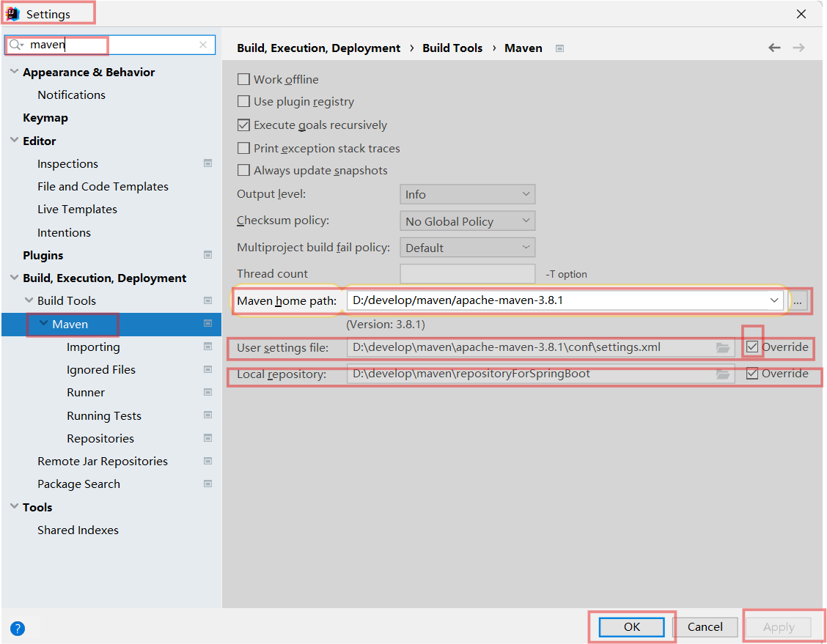Open Keymap settings page
Viewport: 827px width, 644px height.
(45, 118)
